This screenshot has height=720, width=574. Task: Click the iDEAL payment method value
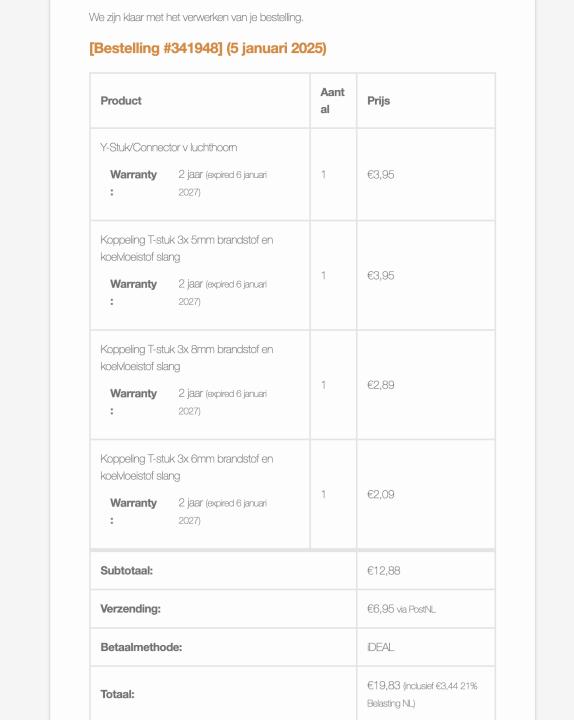click(380, 647)
